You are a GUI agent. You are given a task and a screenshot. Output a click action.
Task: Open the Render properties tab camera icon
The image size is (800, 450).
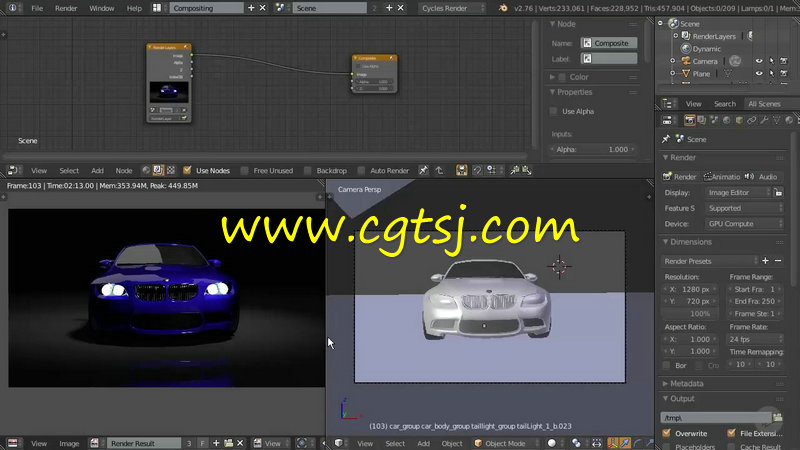coord(689,120)
